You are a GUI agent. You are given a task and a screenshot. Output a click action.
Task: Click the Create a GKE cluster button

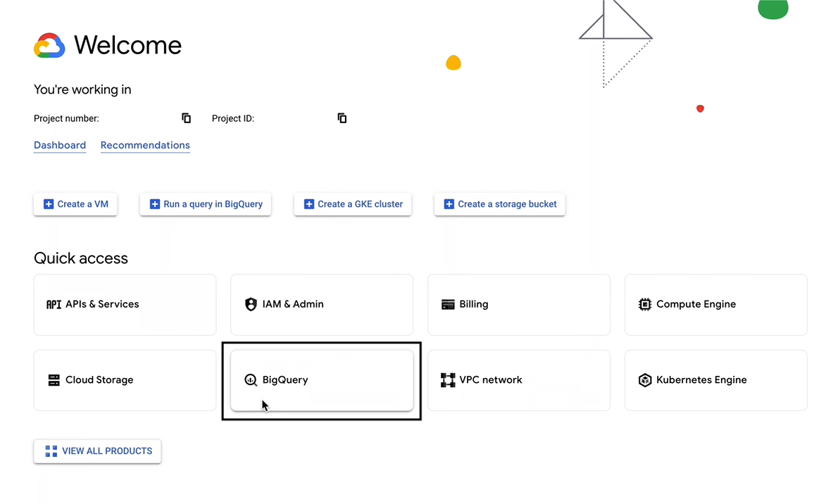click(353, 204)
